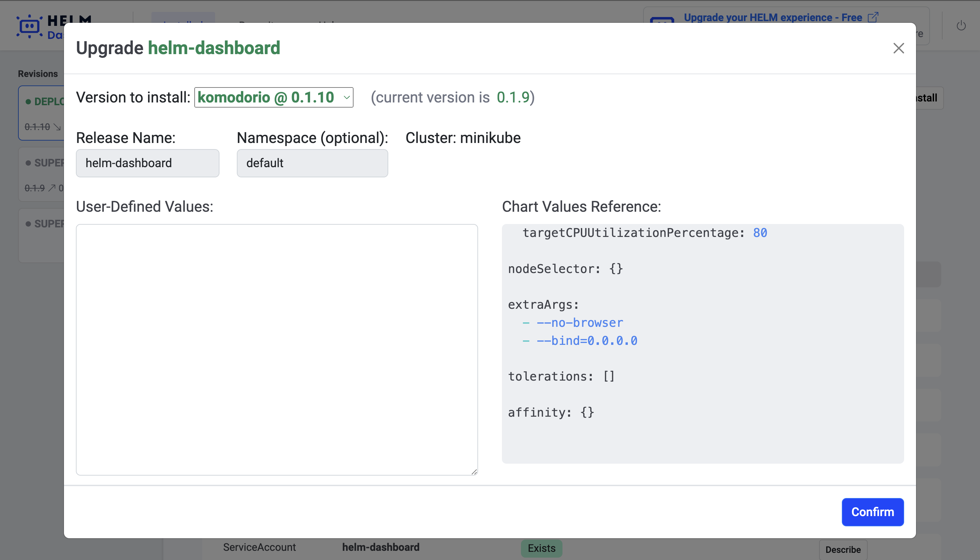
Task: Click inside the User-Defined Values textarea
Action: coord(276,349)
